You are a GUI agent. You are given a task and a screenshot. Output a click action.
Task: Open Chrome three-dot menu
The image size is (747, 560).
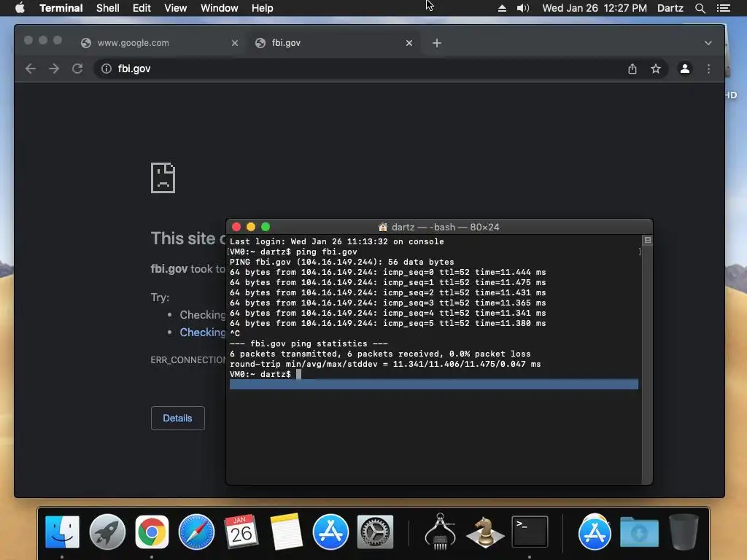708,69
